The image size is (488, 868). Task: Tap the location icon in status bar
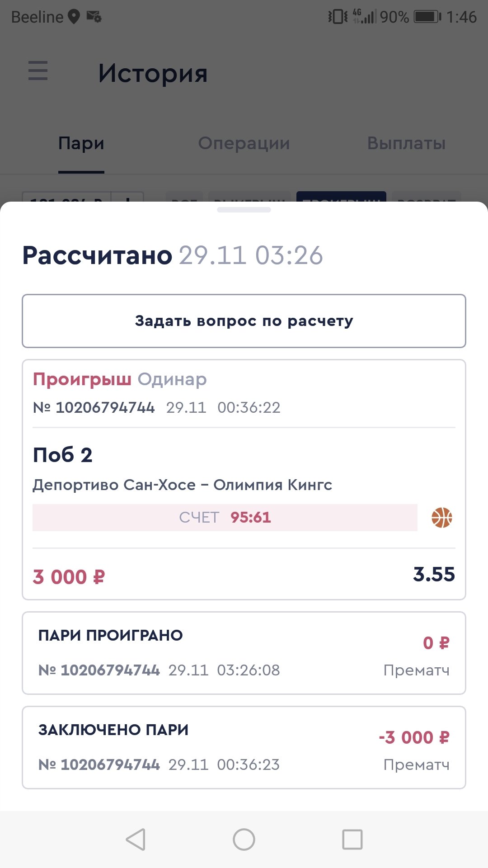(x=74, y=17)
